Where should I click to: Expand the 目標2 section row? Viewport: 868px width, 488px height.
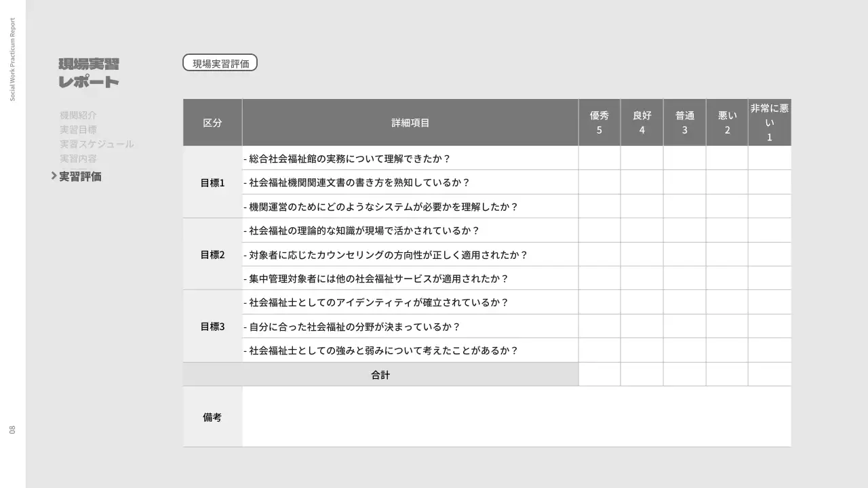tap(212, 254)
